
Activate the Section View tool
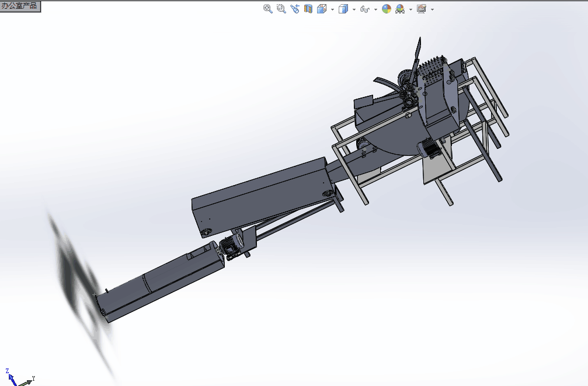pos(308,9)
